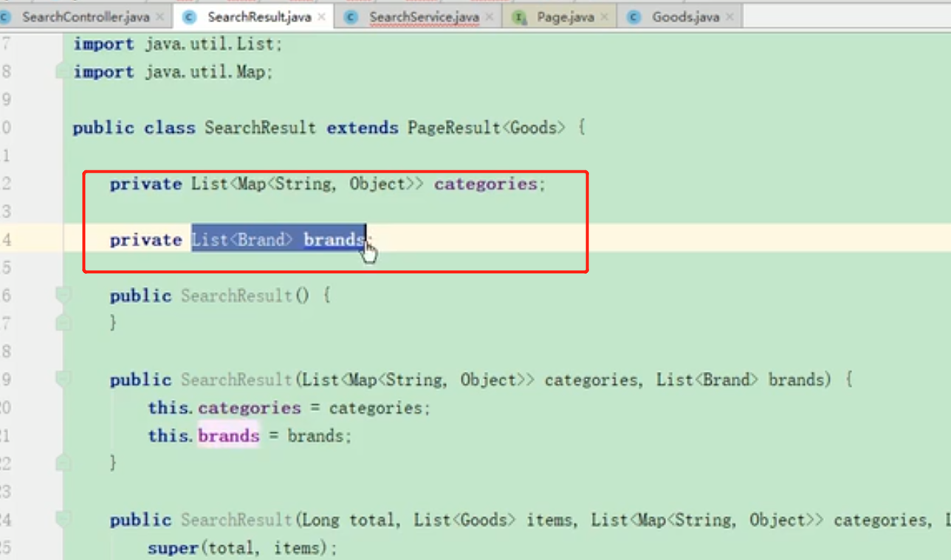Close the SearchService.java tab
The height and width of the screenshot is (560, 951).
[490, 17]
